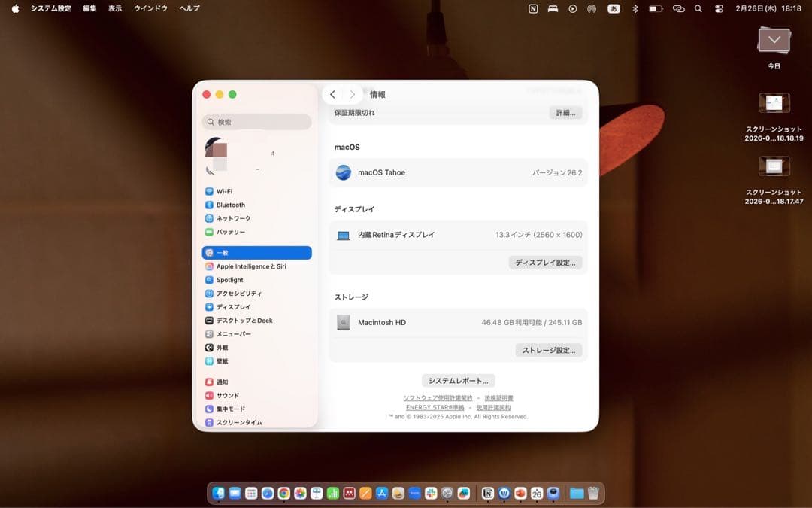
Task: Select the 一般 sidebar item
Action: (x=256, y=252)
